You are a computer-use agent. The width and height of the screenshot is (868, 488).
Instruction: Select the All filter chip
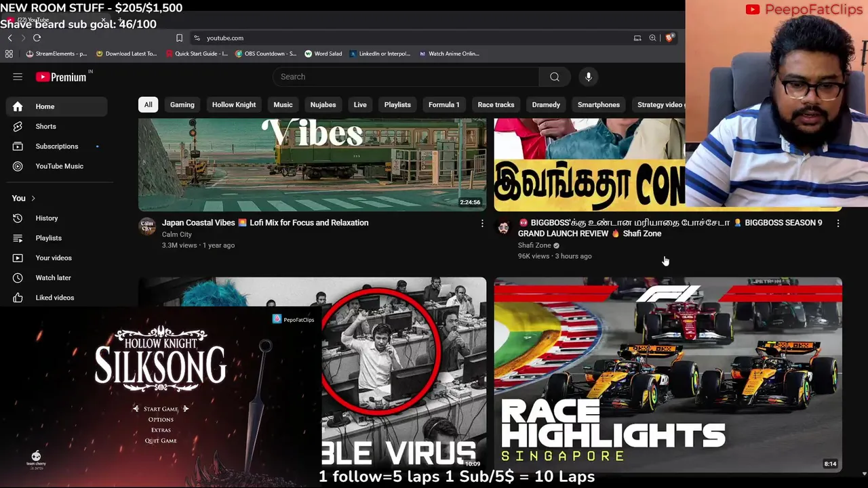(148, 104)
